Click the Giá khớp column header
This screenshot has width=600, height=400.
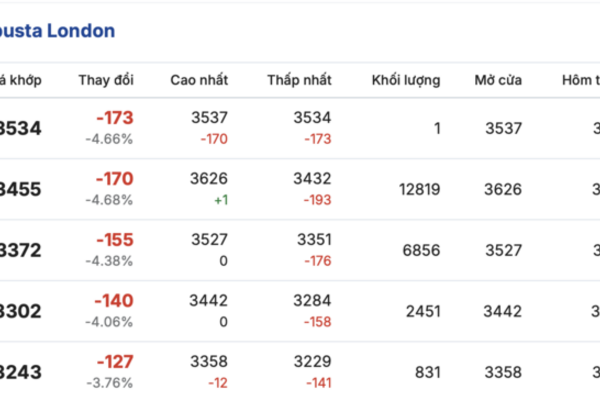[x=20, y=80]
